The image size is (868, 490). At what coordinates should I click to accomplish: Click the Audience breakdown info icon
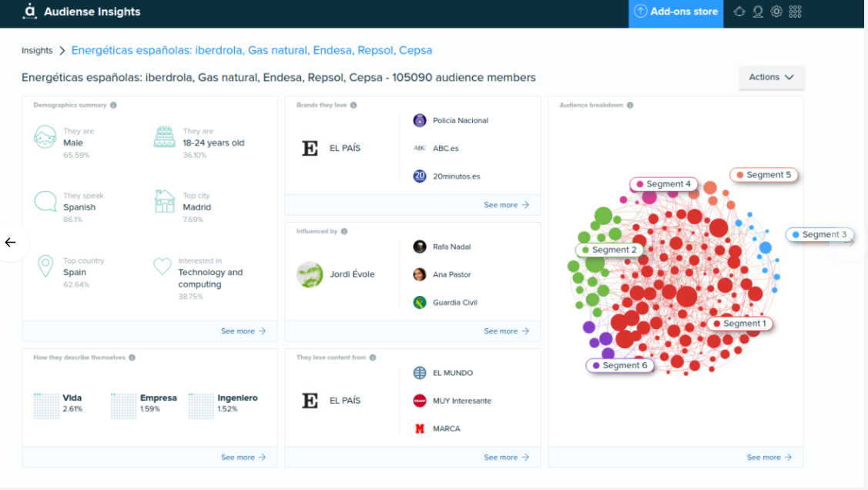click(630, 106)
